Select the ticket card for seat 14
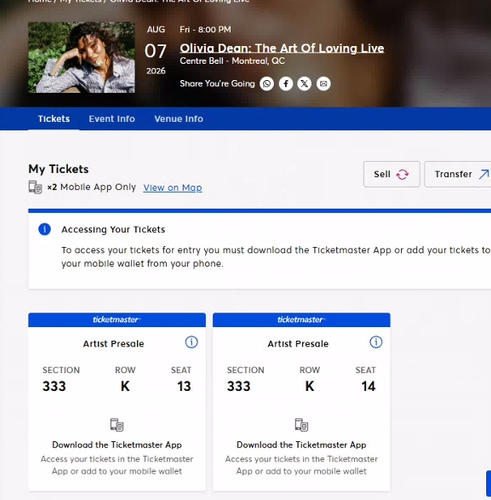This screenshot has height=500, width=491. pyautogui.click(x=302, y=402)
